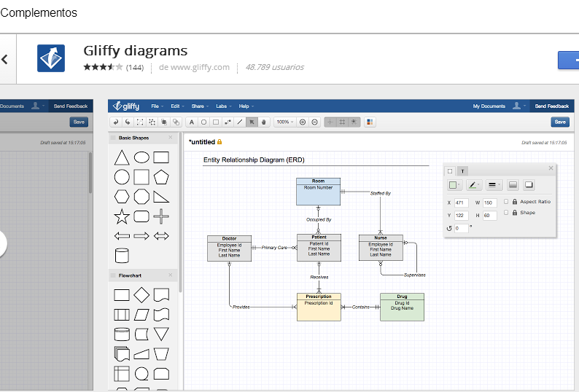
Task: Open the Share menu
Action: click(200, 106)
